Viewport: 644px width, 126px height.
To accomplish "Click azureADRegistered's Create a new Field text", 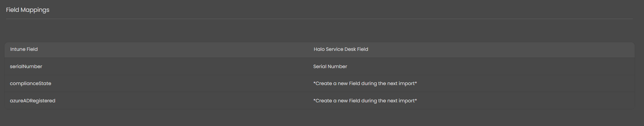I will [365, 101].
